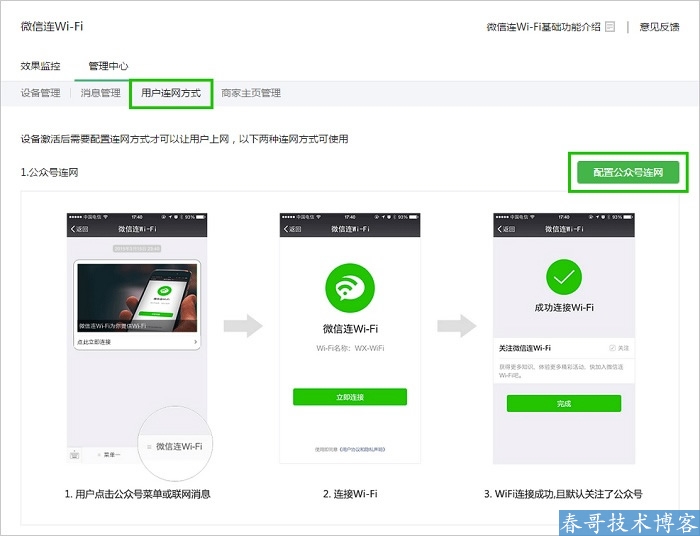This screenshot has width=700, height=536.
Task: Open 微信连Wi-Fi基础功能介绍 link
Action: tap(543, 27)
